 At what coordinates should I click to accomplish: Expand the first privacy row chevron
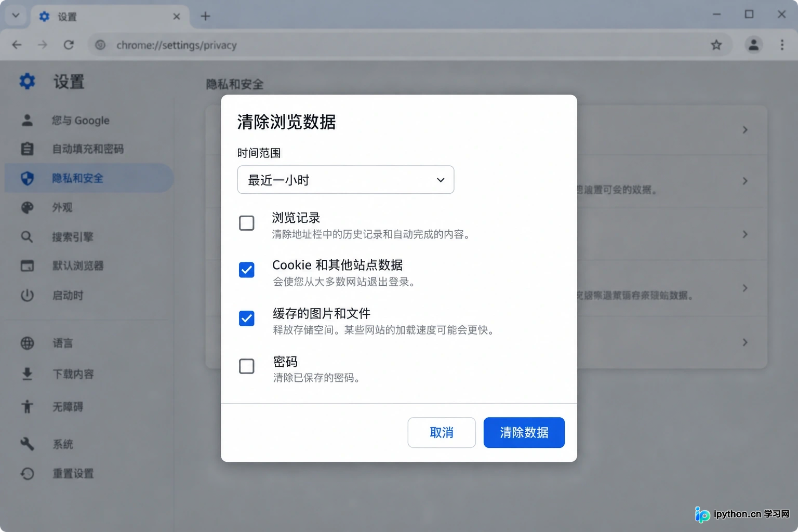pyautogui.click(x=745, y=129)
